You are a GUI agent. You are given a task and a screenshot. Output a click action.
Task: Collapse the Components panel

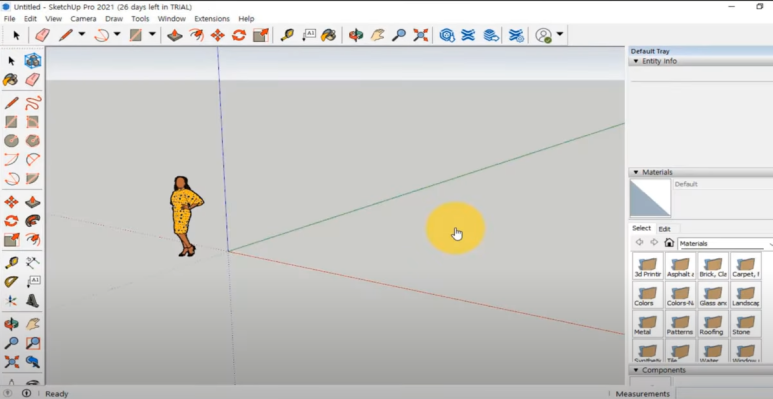[636, 370]
